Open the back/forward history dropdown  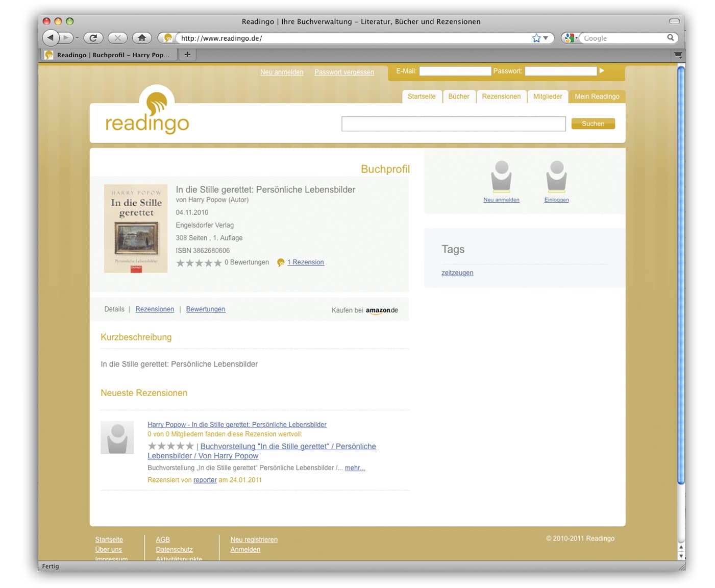click(x=77, y=38)
